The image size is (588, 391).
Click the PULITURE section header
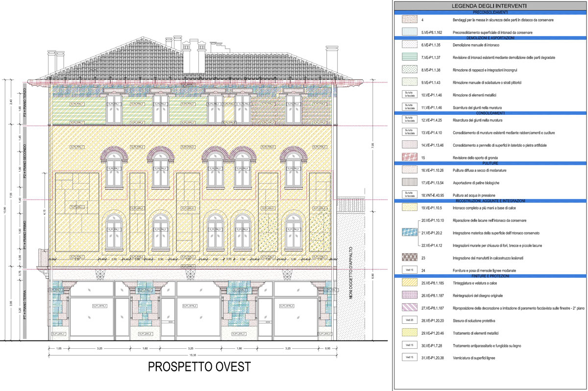(490, 162)
